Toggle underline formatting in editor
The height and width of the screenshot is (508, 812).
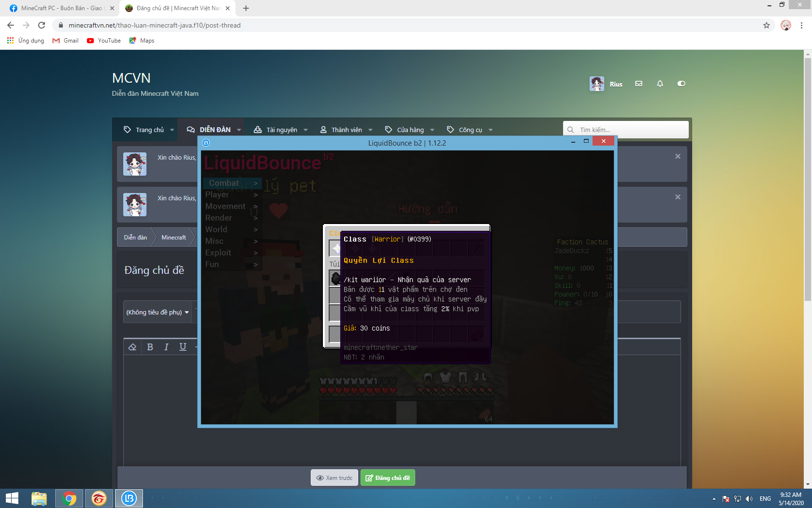[183, 347]
